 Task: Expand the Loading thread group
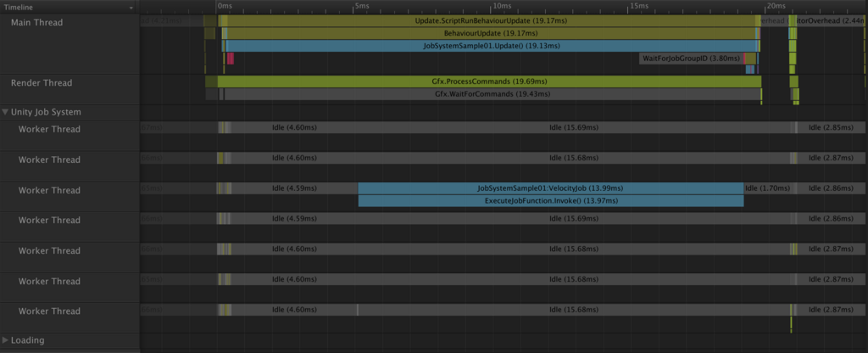6,340
